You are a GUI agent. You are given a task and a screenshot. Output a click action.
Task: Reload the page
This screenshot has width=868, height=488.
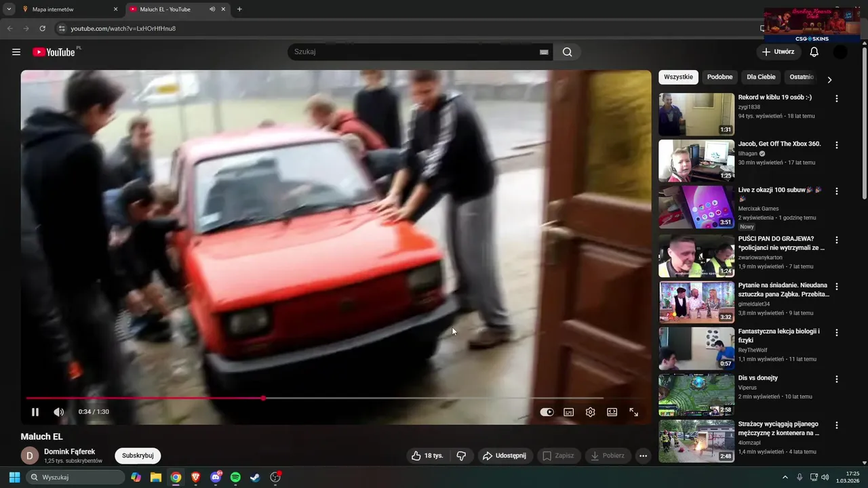[x=42, y=28]
